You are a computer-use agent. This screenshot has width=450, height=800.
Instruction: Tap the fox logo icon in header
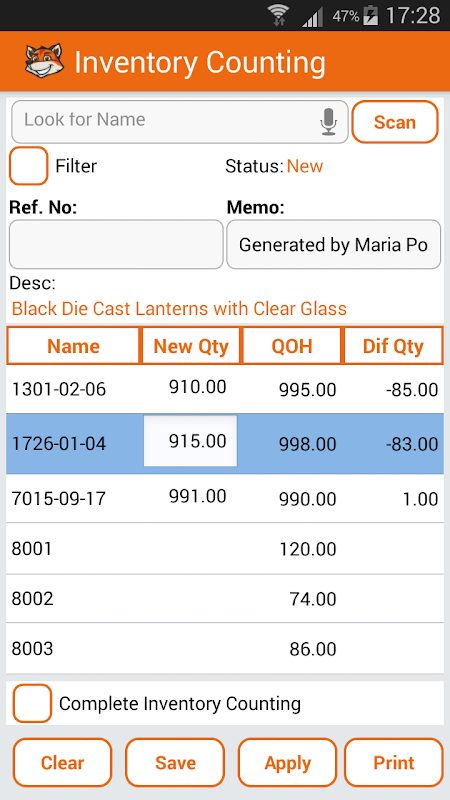click(x=44, y=61)
